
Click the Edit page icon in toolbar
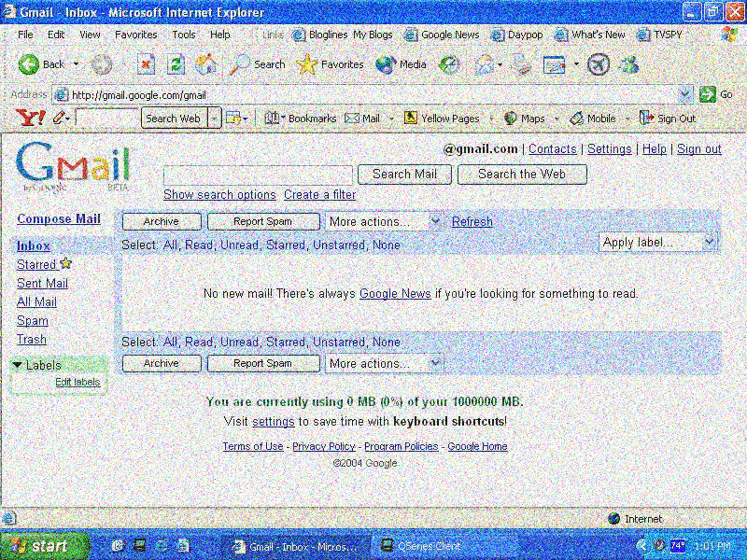coord(555,64)
